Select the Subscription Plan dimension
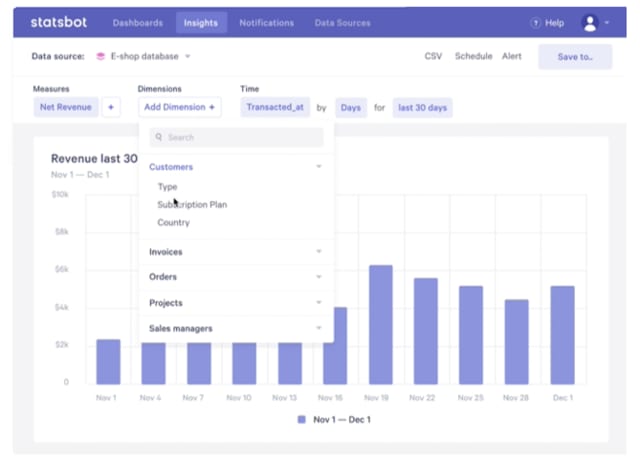Viewport: 640px width, 462px height. point(192,204)
